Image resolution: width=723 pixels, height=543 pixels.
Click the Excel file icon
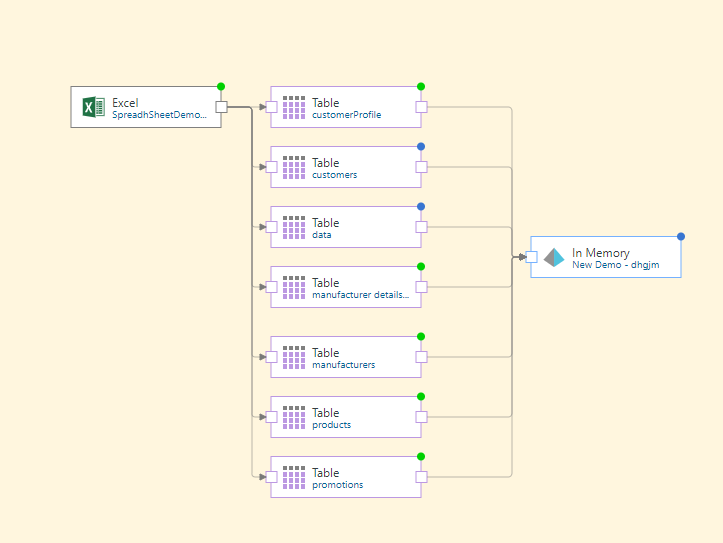(93, 107)
